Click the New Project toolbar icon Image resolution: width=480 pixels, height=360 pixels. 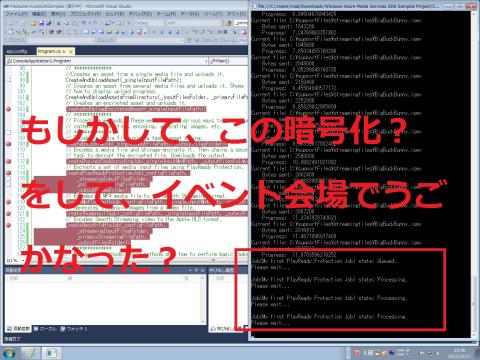(11, 23)
